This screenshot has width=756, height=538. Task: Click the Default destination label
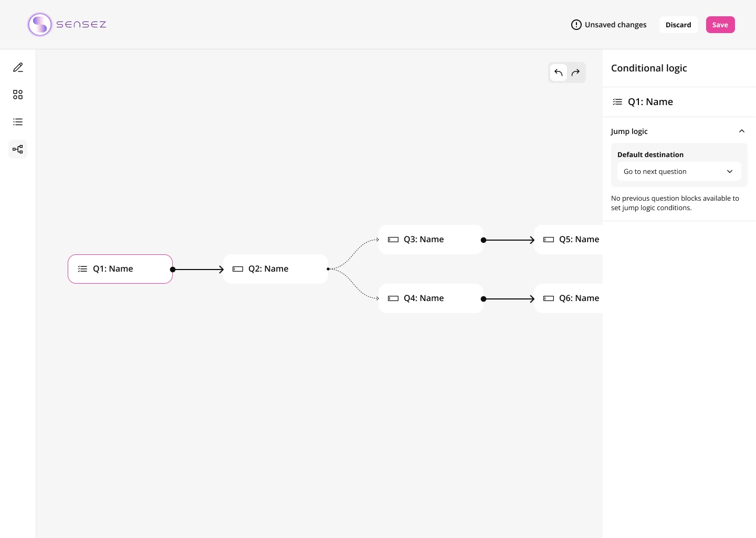(650, 154)
